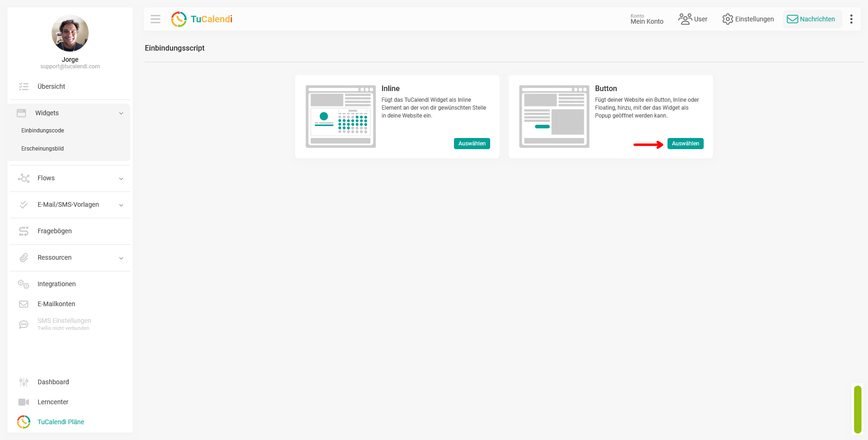This screenshot has width=868, height=440.
Task: Click the E-Mail/SMS-Vorlagen menu label
Action: [68, 204]
